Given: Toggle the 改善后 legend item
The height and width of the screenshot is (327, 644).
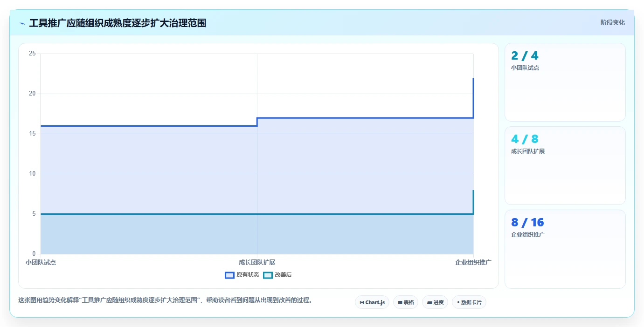Looking at the screenshot, I should click(x=277, y=275).
